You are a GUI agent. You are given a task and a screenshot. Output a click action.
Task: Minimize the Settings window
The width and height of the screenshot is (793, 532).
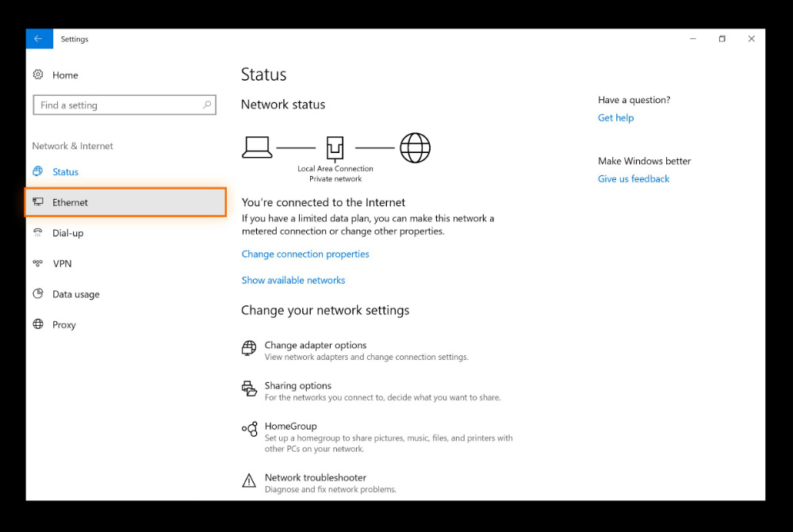coord(693,39)
